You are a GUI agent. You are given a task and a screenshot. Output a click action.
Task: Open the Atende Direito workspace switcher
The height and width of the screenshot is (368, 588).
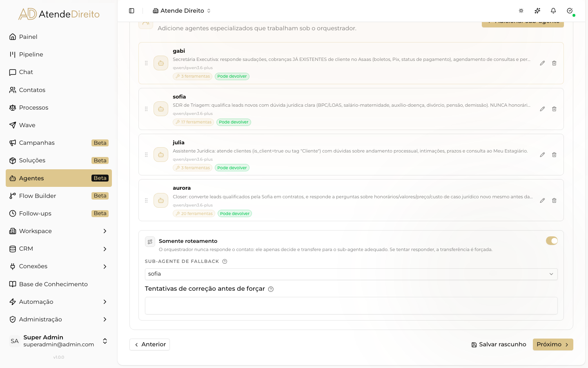point(182,11)
